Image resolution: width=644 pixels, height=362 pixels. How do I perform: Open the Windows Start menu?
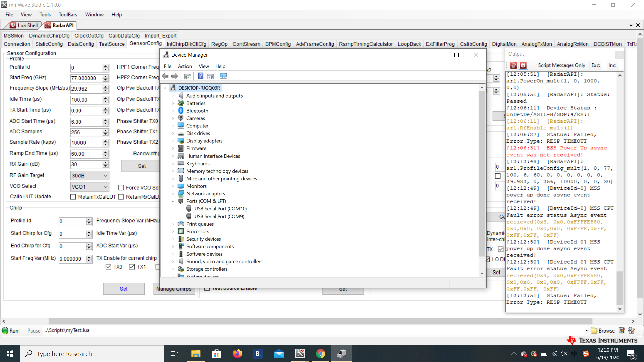point(10,354)
